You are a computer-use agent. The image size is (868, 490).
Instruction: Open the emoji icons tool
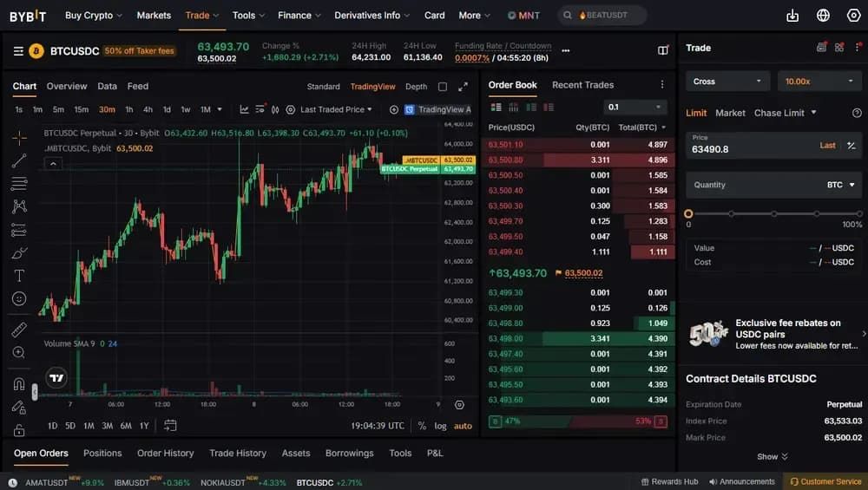[19, 298]
